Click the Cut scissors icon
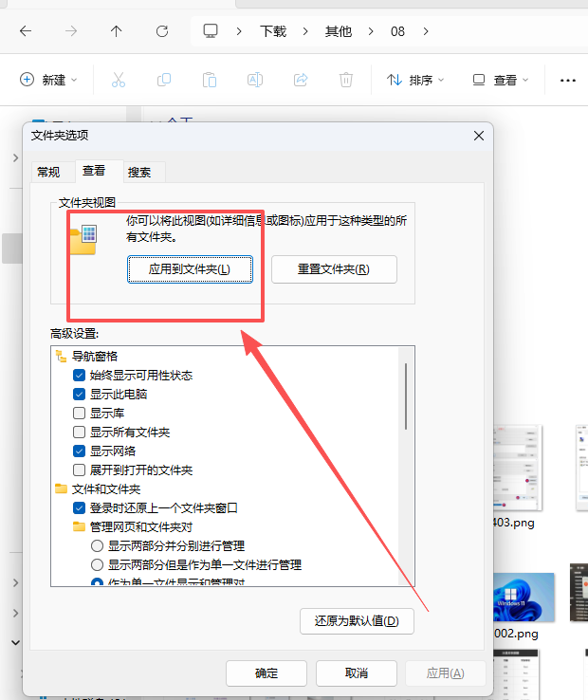The width and height of the screenshot is (588, 700). [x=119, y=81]
